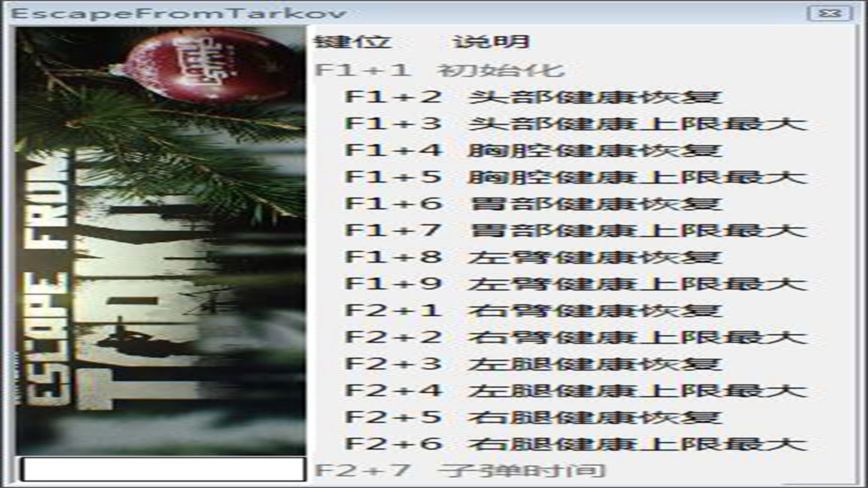Close the EscapeFromTarkov trainer window

[830, 13]
